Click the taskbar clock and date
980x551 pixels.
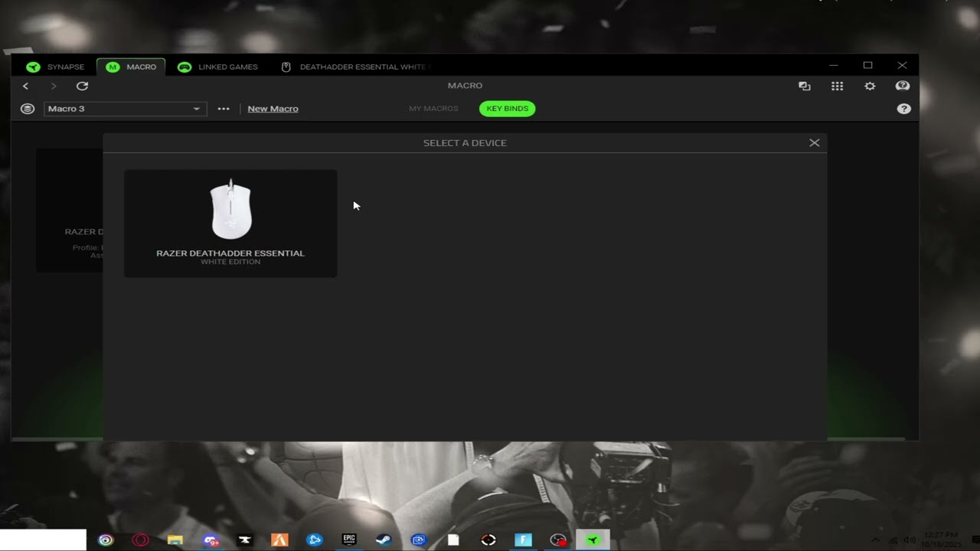(941, 540)
